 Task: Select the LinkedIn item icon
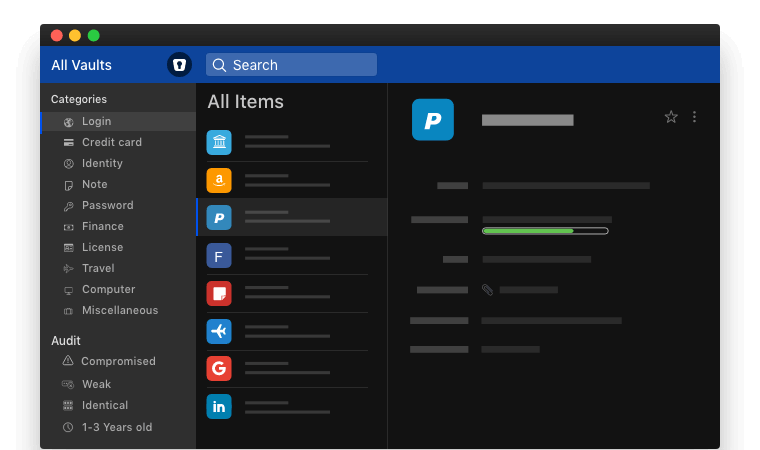coord(219,406)
